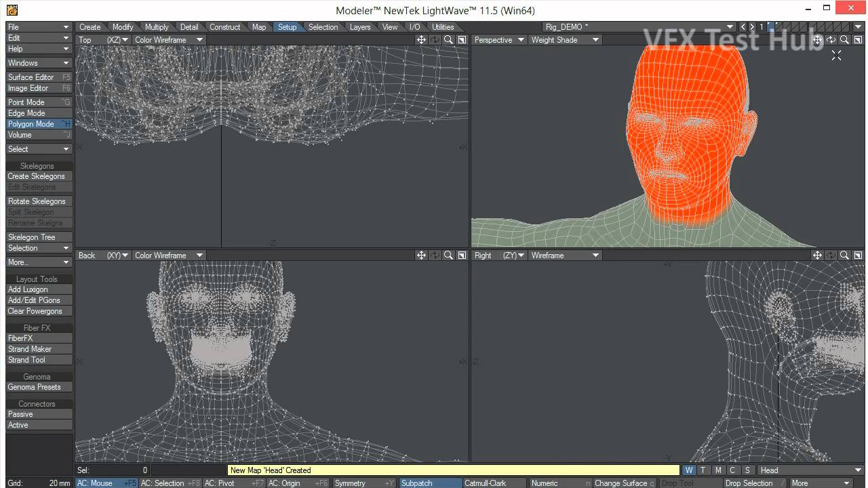Switch to the Modify tab
Viewport: 868px width, 488px height.
(123, 27)
